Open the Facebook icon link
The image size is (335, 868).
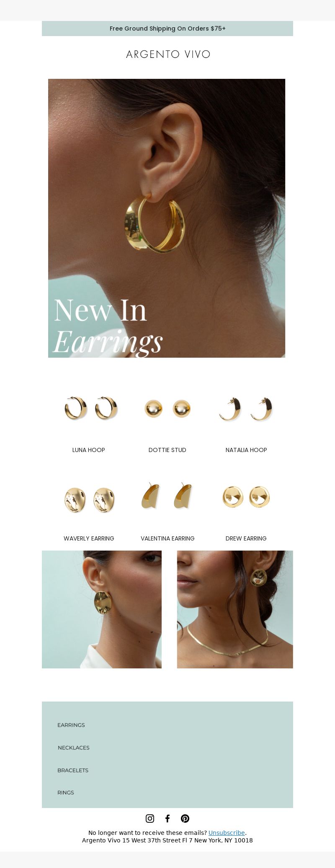tap(167, 818)
